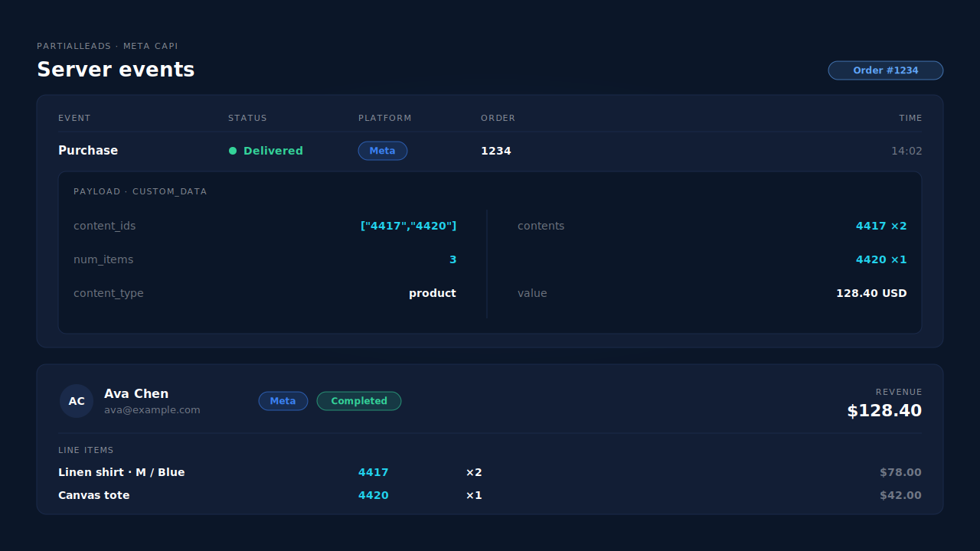Click the EVENT column header
The image size is (980, 551).
pyautogui.click(x=74, y=118)
